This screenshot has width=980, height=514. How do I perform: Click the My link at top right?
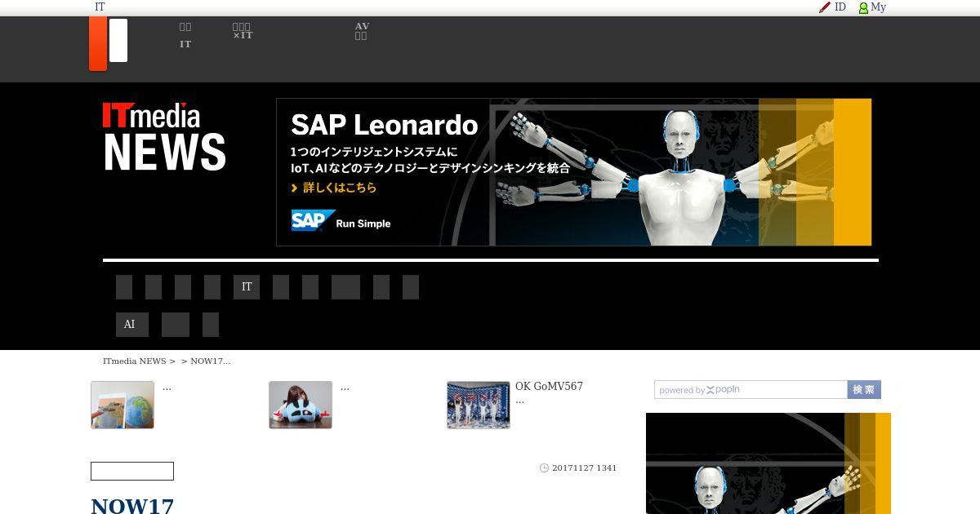tap(878, 7)
